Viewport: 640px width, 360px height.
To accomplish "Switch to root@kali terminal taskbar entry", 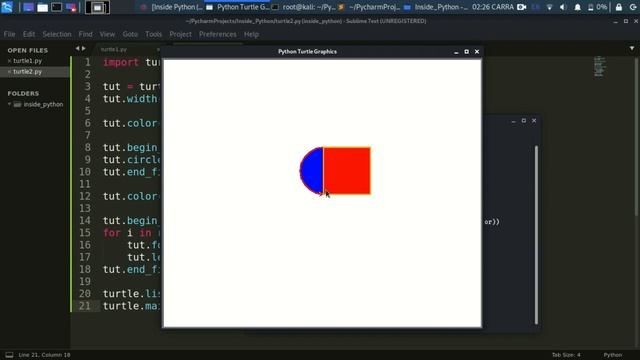I will (x=303, y=7).
